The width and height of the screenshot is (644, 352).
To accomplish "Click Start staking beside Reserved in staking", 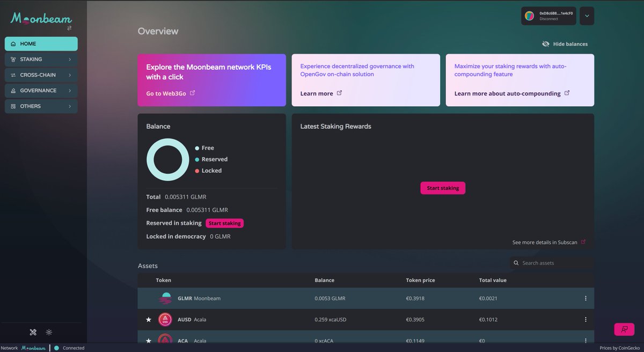I will [x=224, y=223].
